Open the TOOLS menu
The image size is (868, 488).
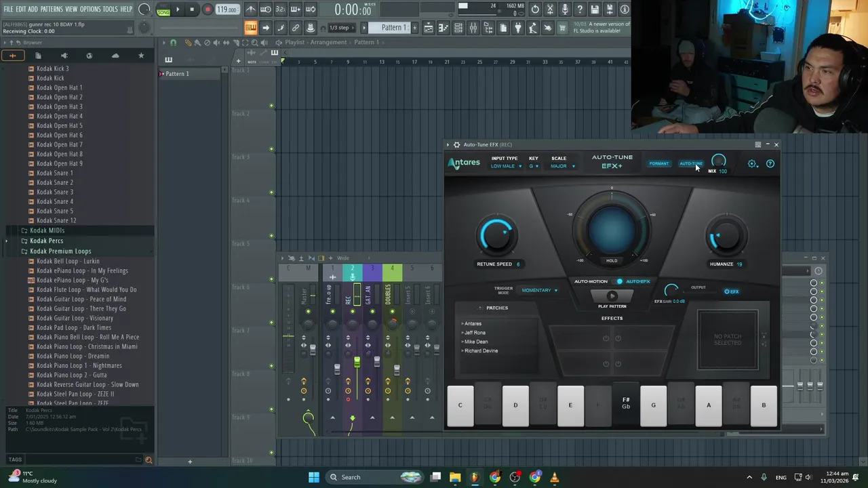tap(110, 9)
